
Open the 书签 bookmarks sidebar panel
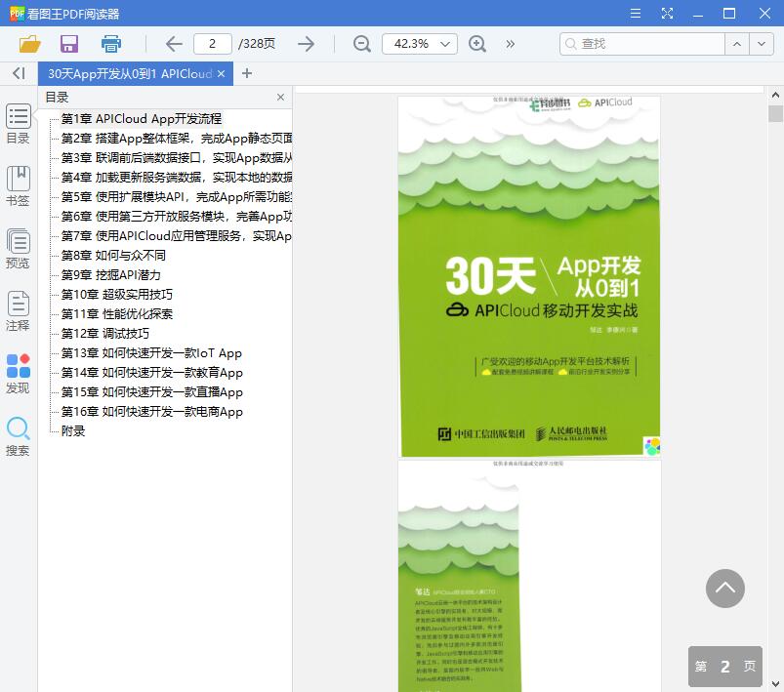click(18, 186)
